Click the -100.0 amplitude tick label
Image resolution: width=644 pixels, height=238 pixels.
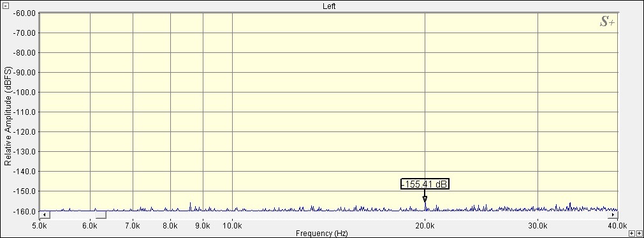pos(26,92)
